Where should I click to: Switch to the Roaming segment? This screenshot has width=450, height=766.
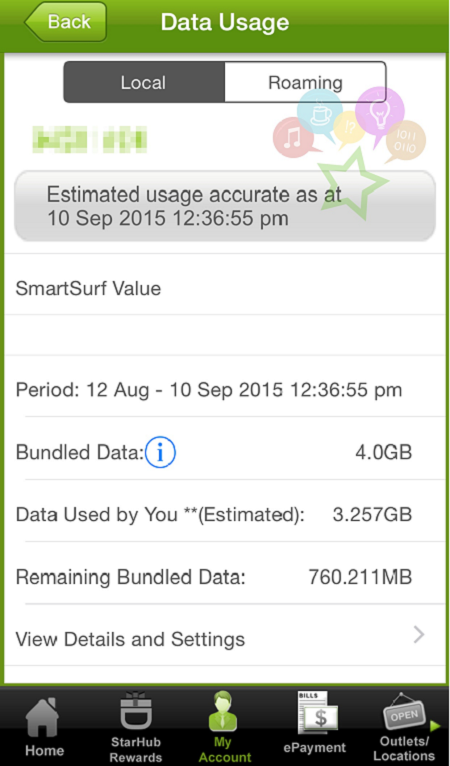click(x=305, y=82)
